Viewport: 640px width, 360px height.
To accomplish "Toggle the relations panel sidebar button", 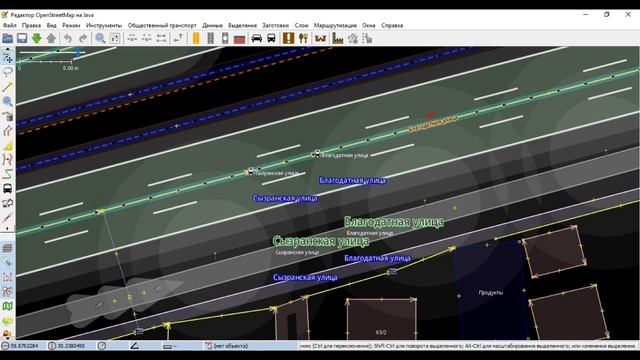I will [x=7, y=291].
